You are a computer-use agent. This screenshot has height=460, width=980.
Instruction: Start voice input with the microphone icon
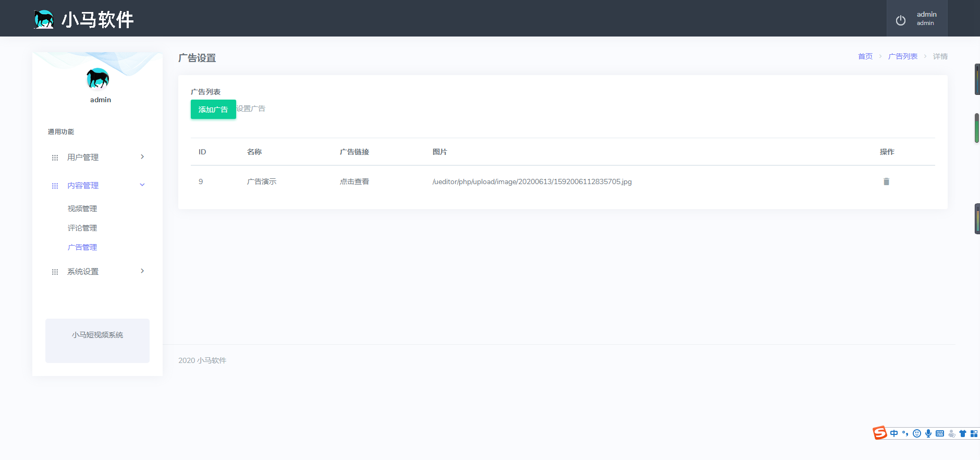[x=928, y=433]
